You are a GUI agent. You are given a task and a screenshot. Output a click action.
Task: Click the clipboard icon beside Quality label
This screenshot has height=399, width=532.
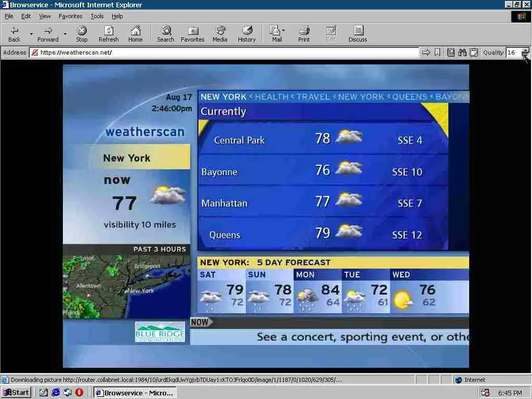click(474, 52)
